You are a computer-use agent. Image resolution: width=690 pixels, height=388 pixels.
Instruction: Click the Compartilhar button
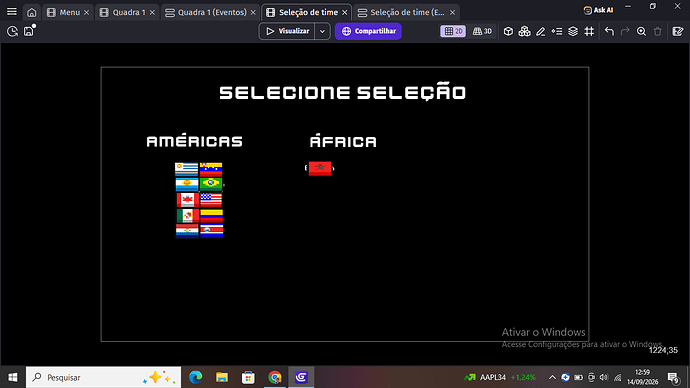368,31
